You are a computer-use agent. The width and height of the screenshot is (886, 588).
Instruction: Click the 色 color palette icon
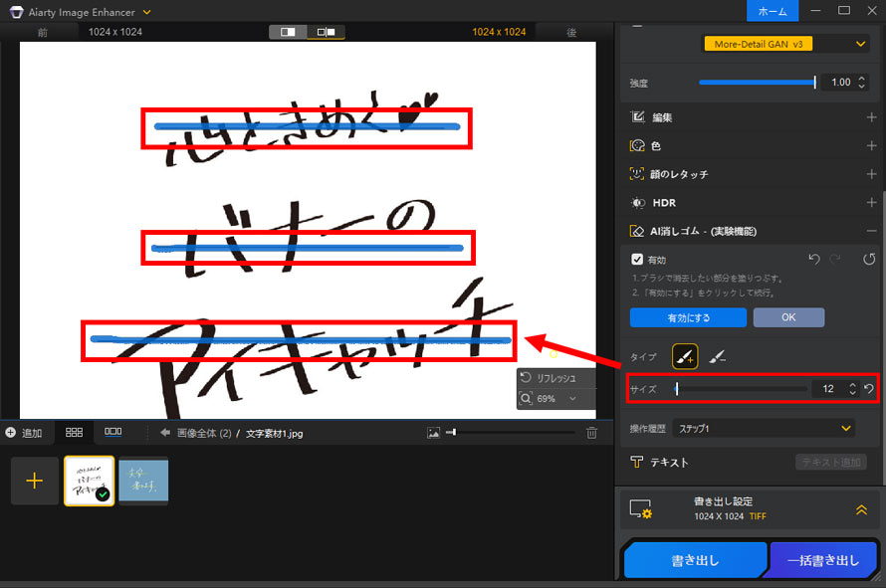pyautogui.click(x=637, y=145)
